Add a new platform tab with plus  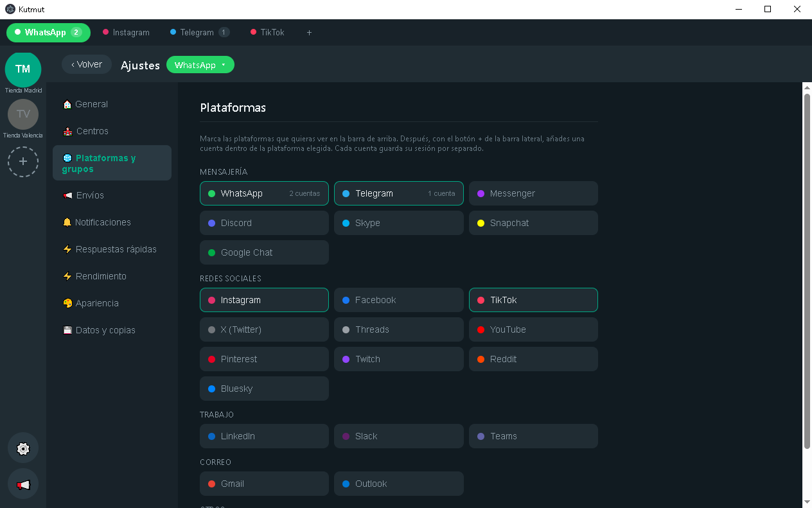coord(309,32)
